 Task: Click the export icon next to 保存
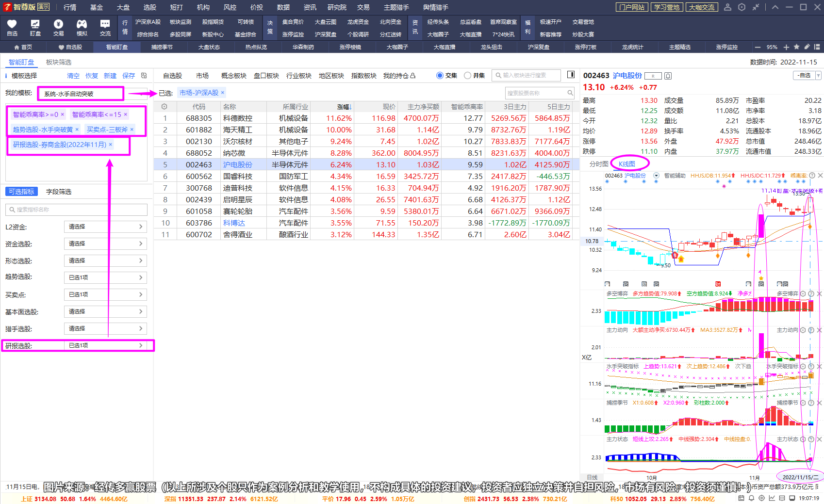tap(144, 76)
